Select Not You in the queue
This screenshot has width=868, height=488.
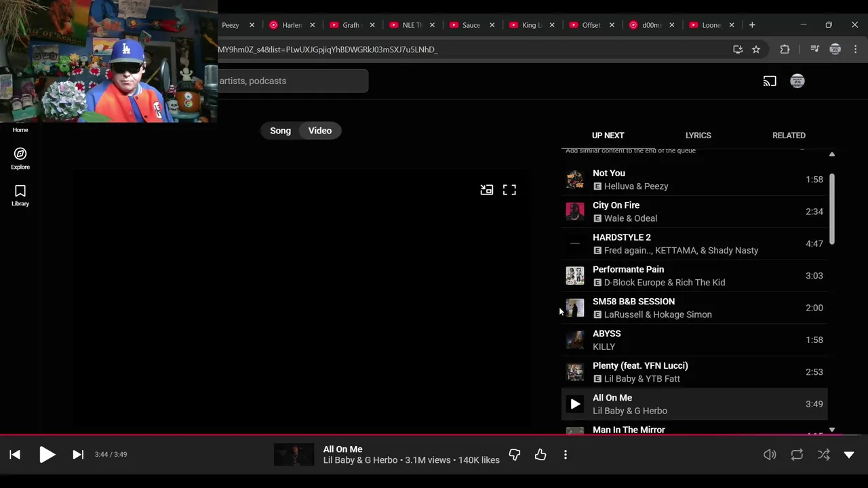(x=694, y=180)
